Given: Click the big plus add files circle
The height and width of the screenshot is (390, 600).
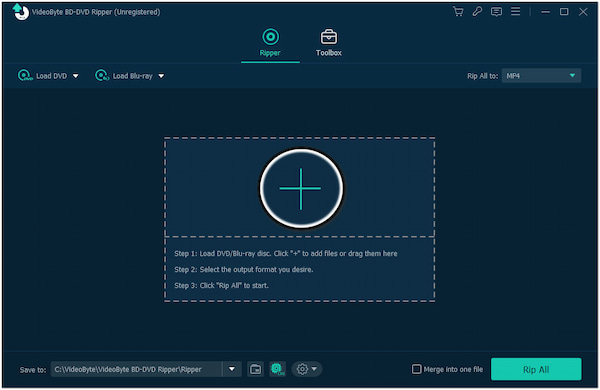Looking at the screenshot, I should [301, 189].
